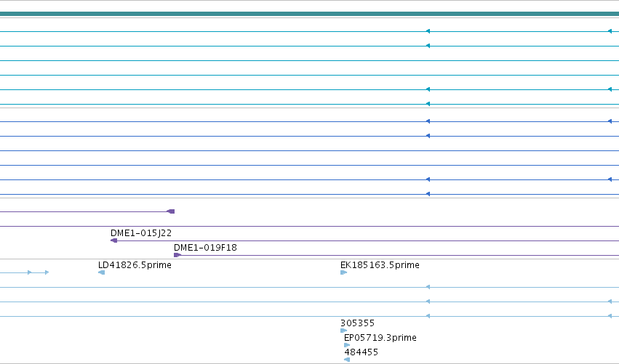
Task: Select the thick teal bar at top
Action: [310, 14]
